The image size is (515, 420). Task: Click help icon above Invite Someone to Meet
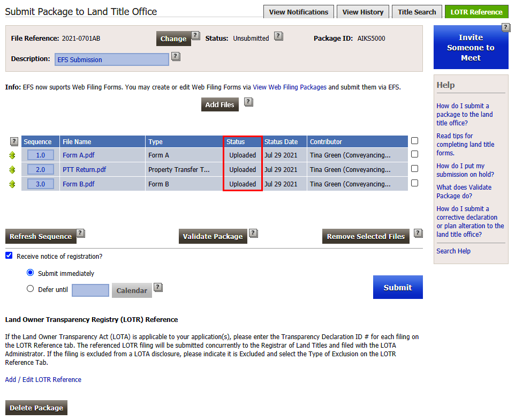click(x=506, y=27)
